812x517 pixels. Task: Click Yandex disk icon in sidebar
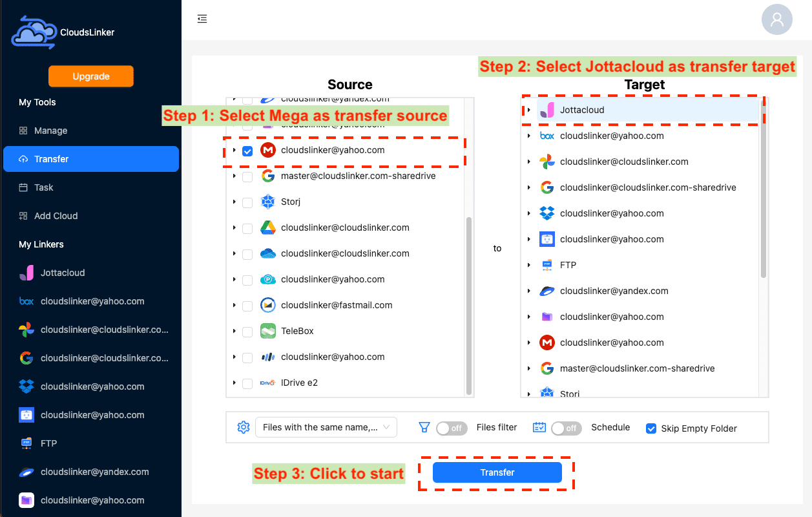coord(26,472)
